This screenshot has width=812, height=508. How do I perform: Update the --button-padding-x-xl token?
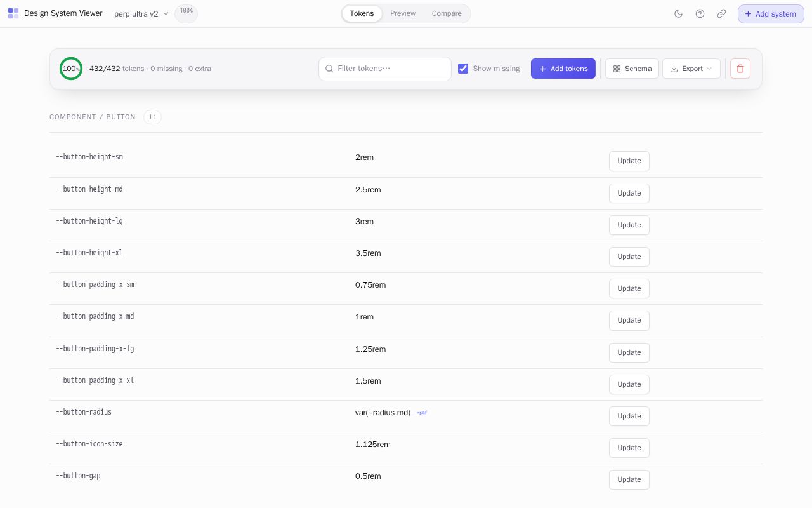[x=629, y=384]
